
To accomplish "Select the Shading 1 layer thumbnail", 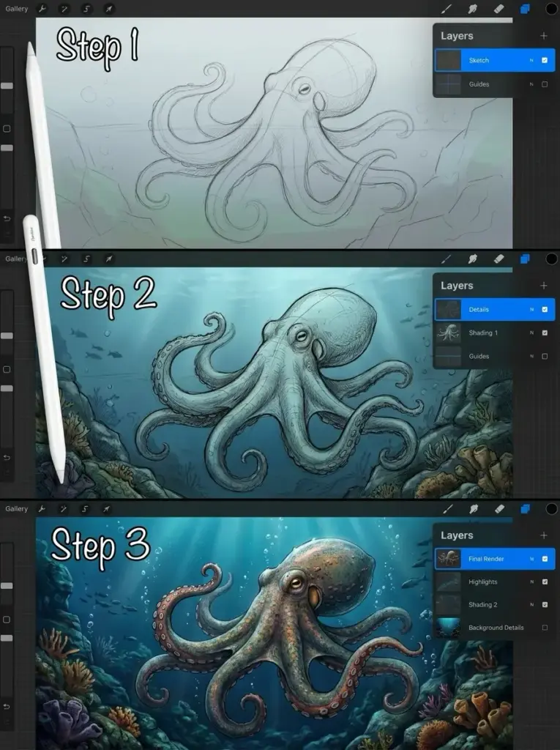I will tap(449, 333).
